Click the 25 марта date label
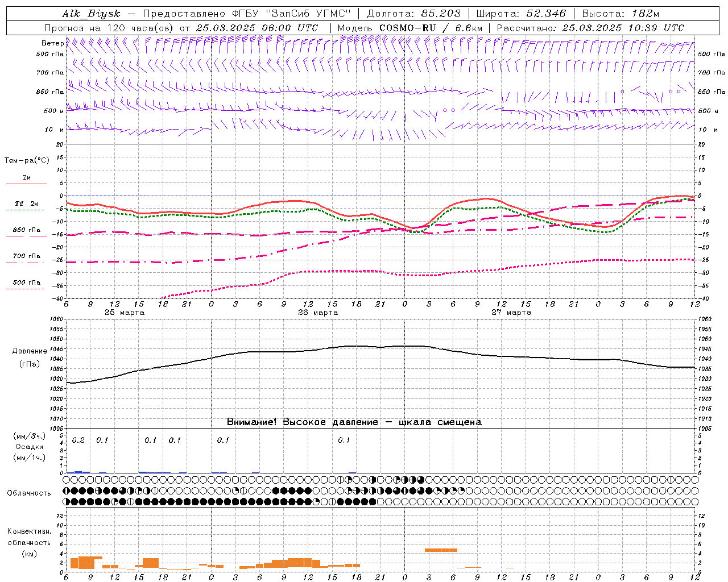 click(x=125, y=313)
